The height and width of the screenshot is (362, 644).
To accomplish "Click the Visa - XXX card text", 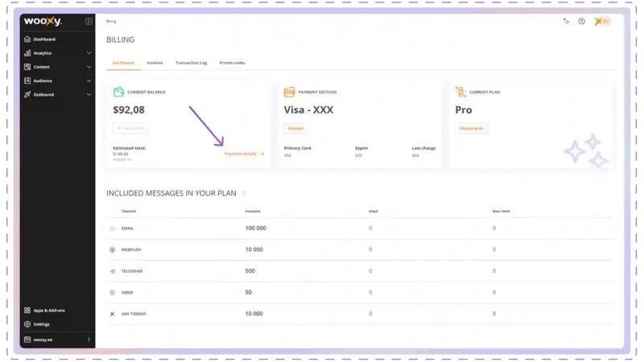I will click(x=308, y=110).
